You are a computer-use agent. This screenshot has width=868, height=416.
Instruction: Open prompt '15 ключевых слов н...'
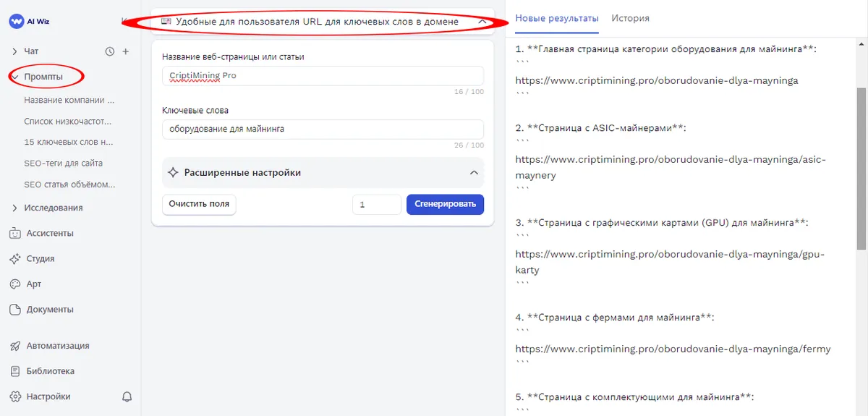[x=69, y=142]
